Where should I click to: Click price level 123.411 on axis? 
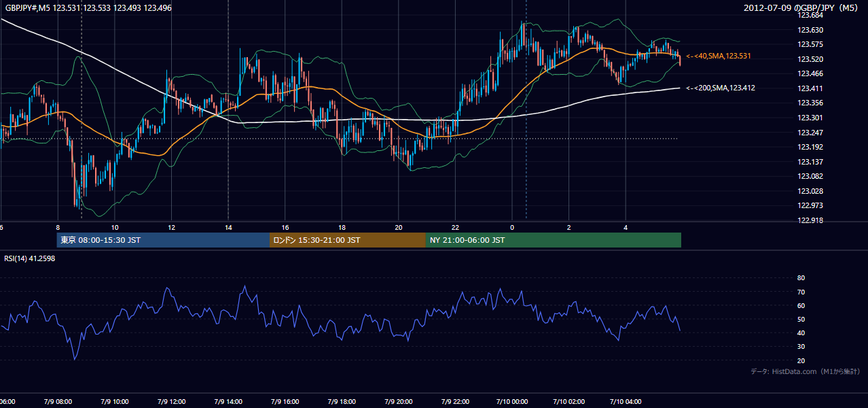[x=810, y=88]
